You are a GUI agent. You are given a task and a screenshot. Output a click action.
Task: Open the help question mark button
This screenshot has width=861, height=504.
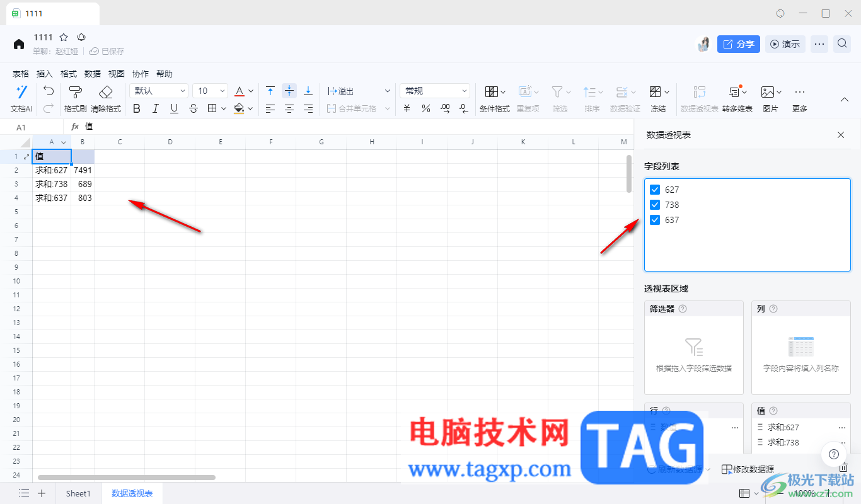coord(834,454)
